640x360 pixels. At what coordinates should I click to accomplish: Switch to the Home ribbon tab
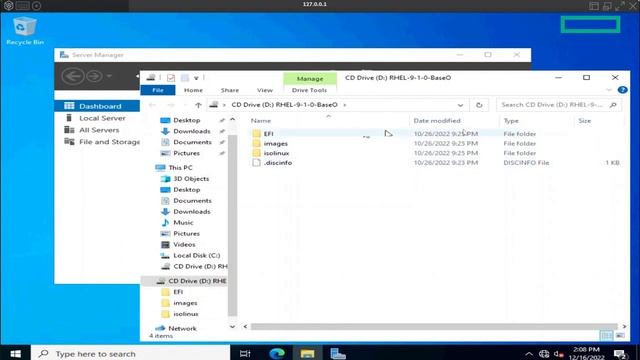[193, 90]
